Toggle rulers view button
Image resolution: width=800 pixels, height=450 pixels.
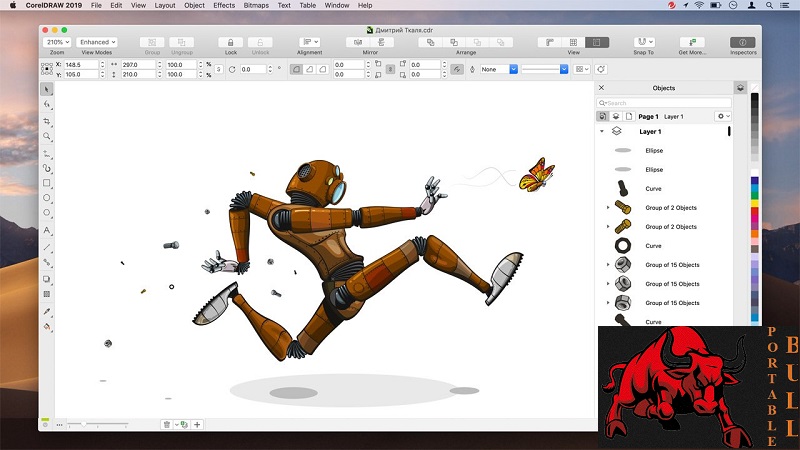point(549,42)
